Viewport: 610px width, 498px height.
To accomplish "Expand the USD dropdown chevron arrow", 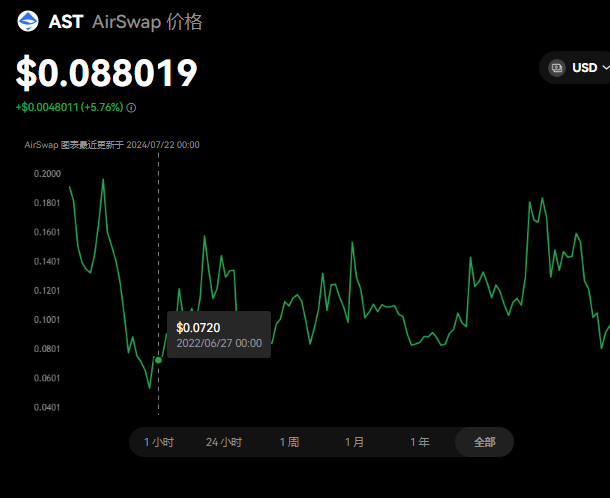I will click(x=605, y=68).
